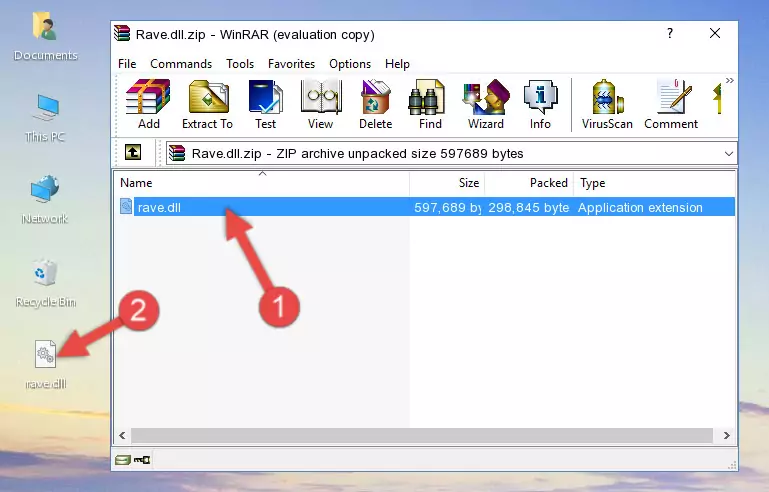Open the Commands menu
Screen dimensions: 769x492
181,64
